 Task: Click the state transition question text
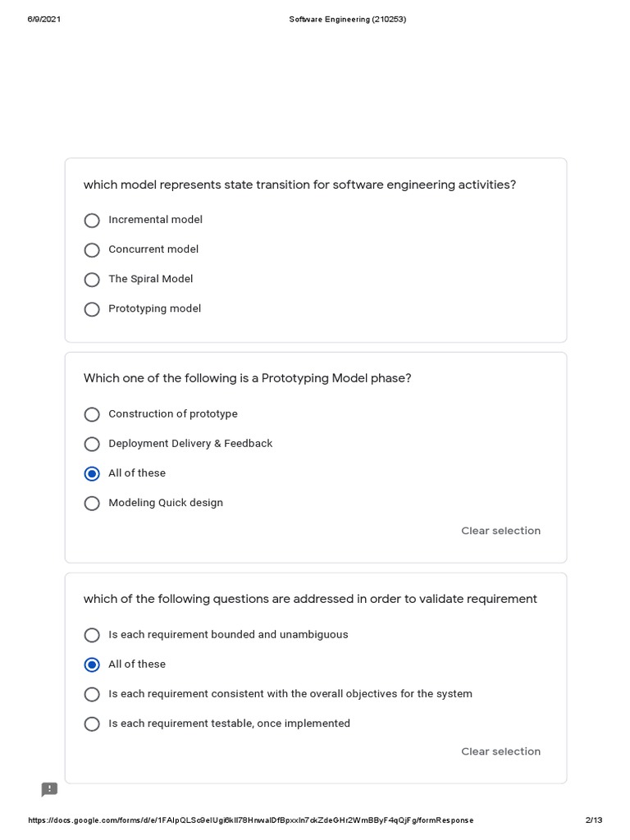(x=299, y=185)
